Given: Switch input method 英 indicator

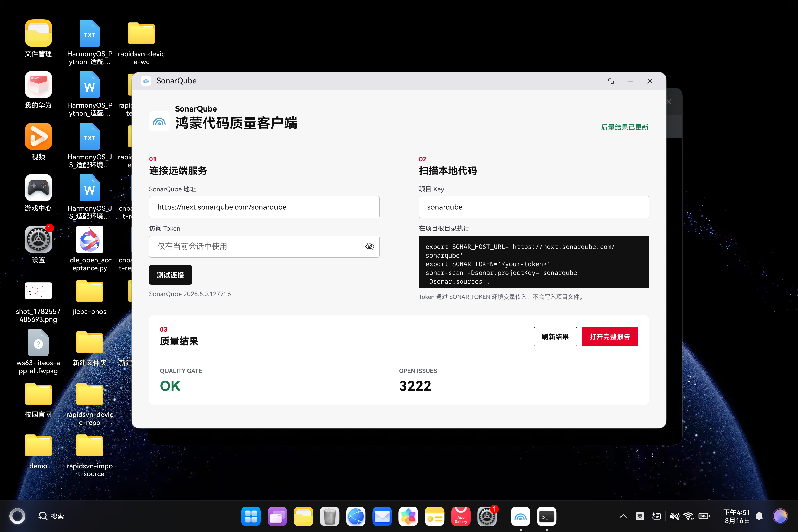Looking at the screenshot, I should click(640, 516).
